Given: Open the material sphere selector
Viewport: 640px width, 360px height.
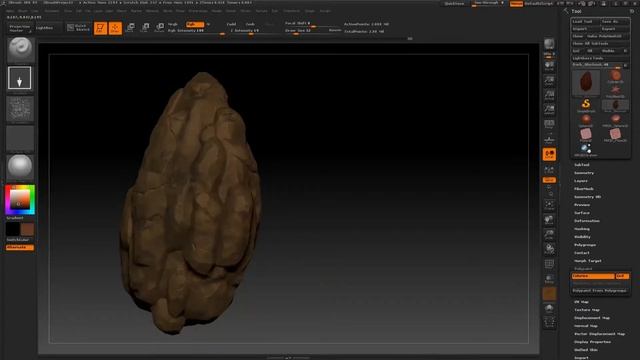Looking at the screenshot, I should [x=20, y=167].
